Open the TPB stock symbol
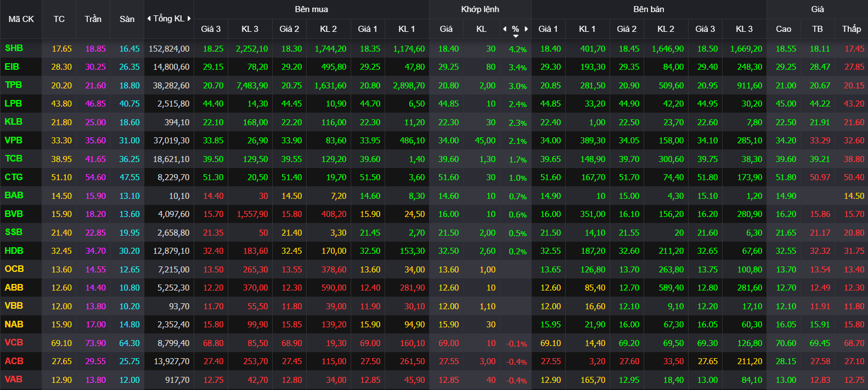Screen dimensions: 868x390 14,85
